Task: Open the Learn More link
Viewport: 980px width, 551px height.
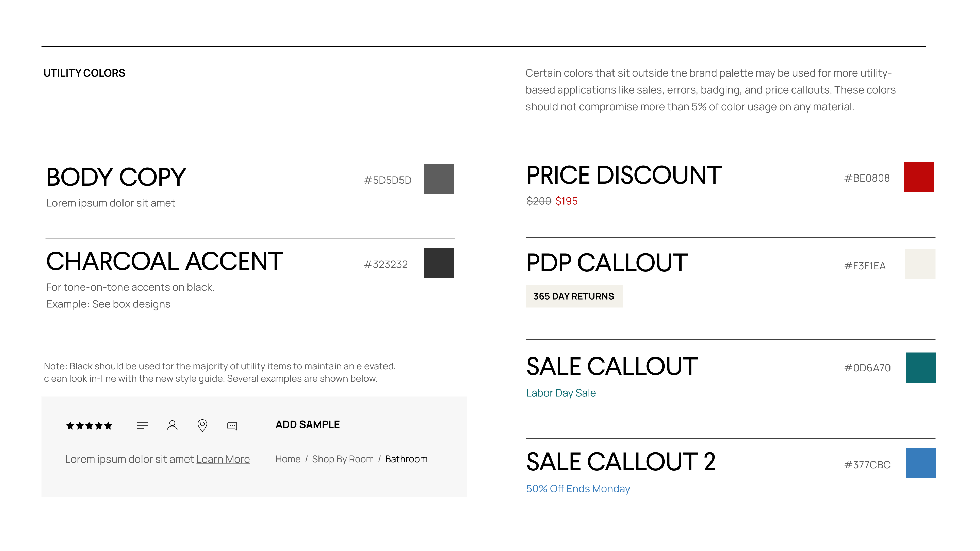Action: [223, 459]
